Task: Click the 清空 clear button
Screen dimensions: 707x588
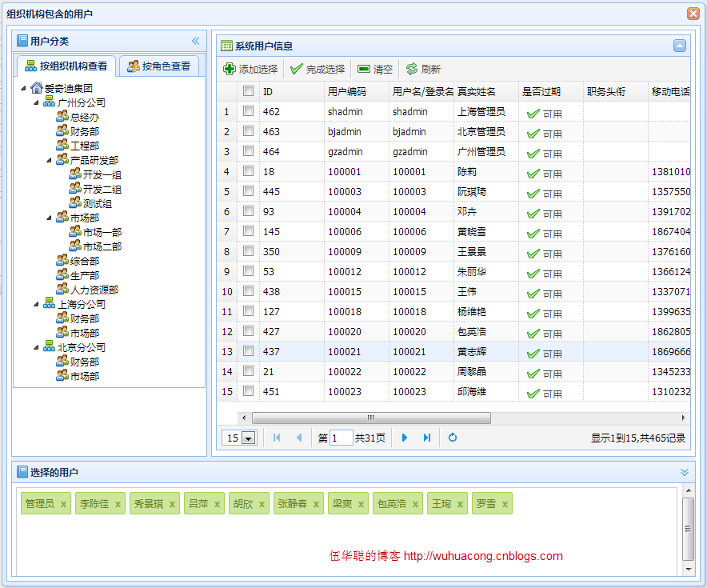Action: click(x=374, y=69)
